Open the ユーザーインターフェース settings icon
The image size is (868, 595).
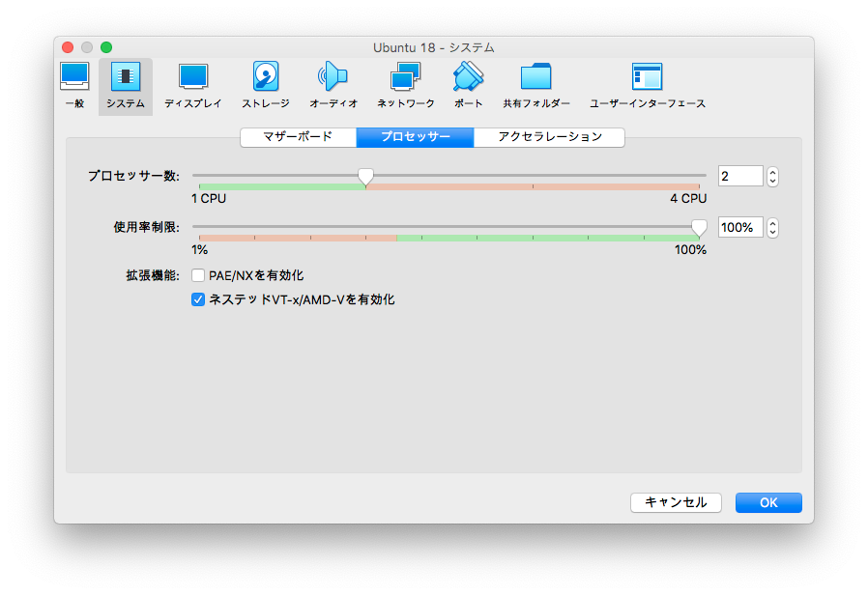pyautogui.click(x=647, y=86)
